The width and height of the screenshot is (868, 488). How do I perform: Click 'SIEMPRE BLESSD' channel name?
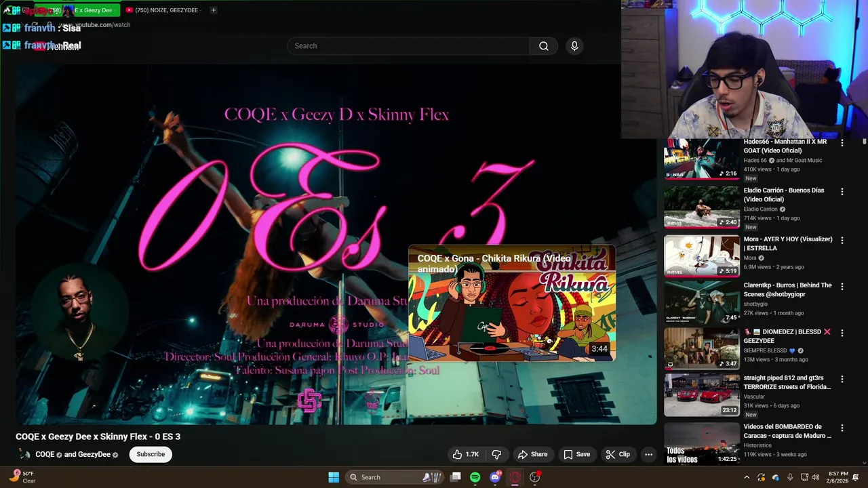pyautogui.click(x=765, y=350)
